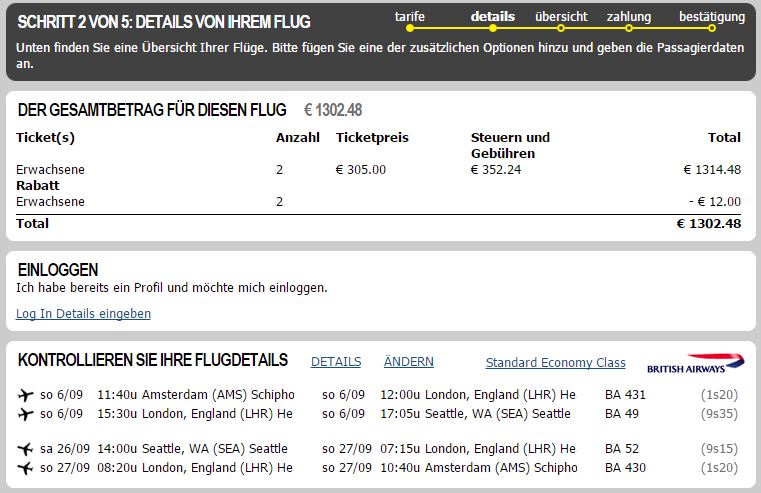The image size is (761, 493).
Task: Go to the bestätigung step
Action: click(x=711, y=18)
